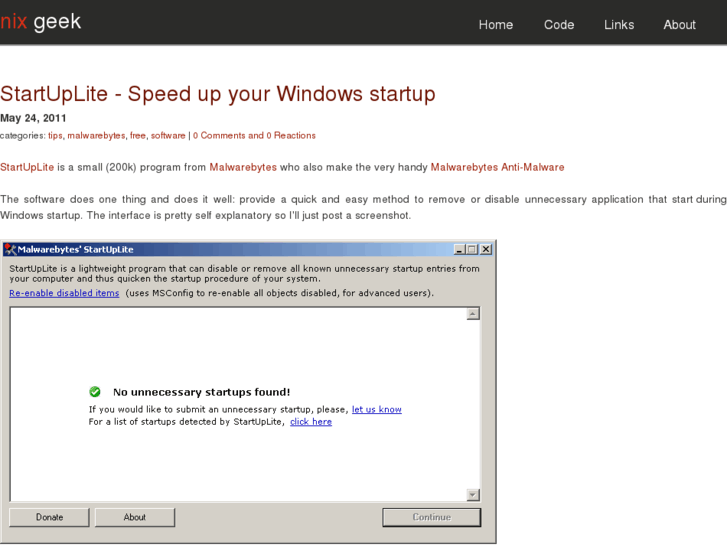The image size is (727, 545).
Task: Click scroll up arrow in StartUpLite list
Action: [472, 314]
